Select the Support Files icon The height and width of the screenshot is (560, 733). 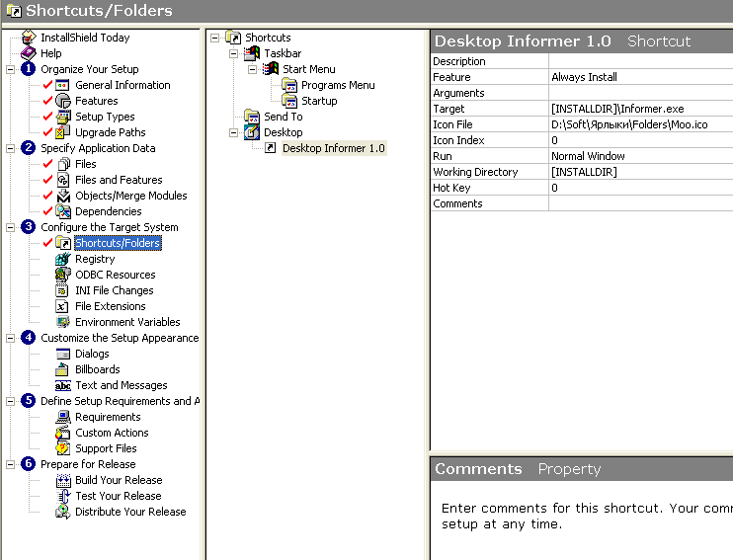tap(62, 448)
